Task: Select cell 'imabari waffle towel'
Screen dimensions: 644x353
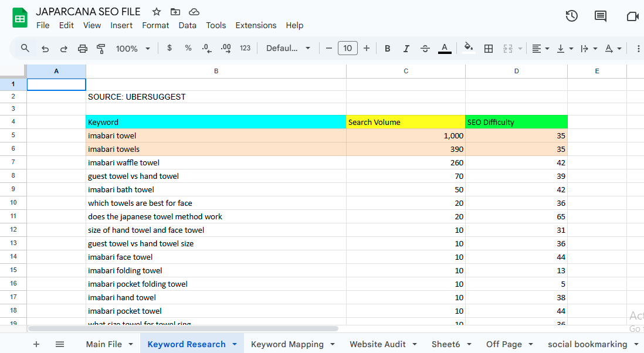Action: 216,162
